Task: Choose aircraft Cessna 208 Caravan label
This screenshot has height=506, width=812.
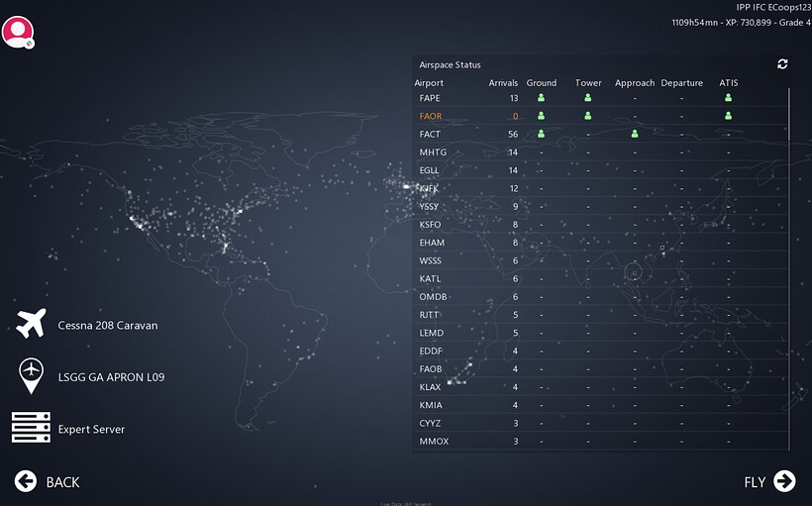Action: pos(108,325)
